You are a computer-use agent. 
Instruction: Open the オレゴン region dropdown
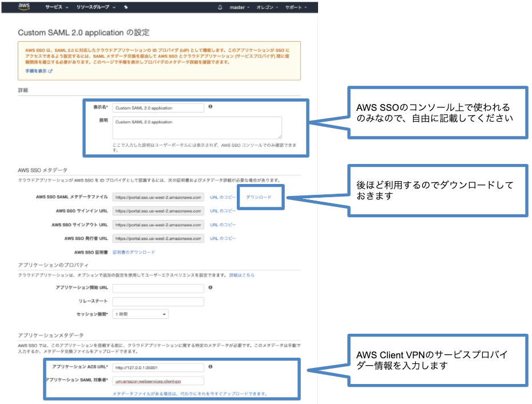click(267, 7)
